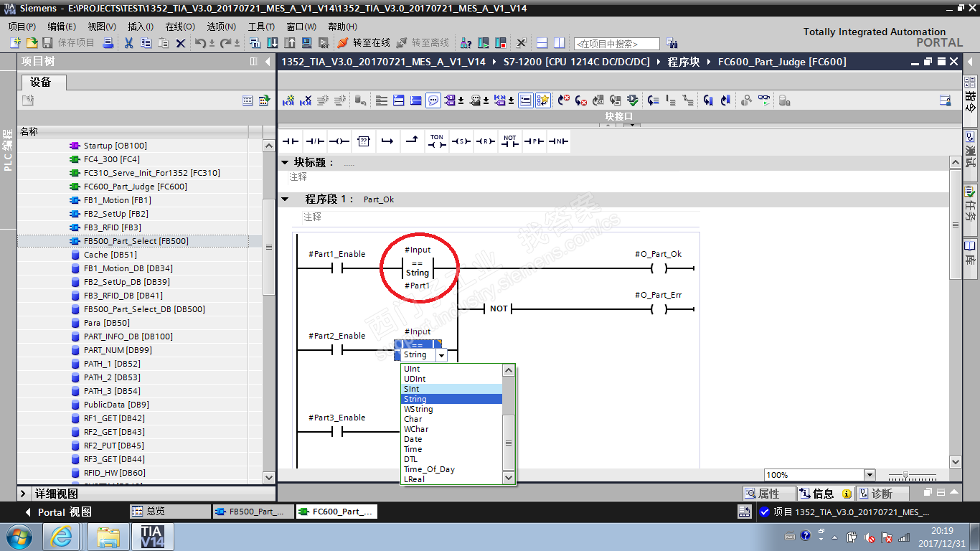The image size is (980, 551).
Task: Toggle network comments display on or off
Action: (433, 100)
